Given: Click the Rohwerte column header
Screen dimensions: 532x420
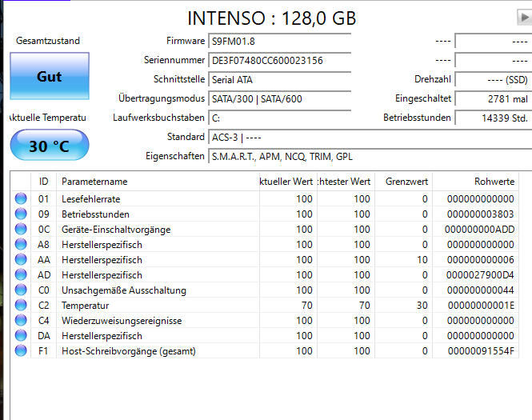Looking at the screenshot, I should coord(476,182).
